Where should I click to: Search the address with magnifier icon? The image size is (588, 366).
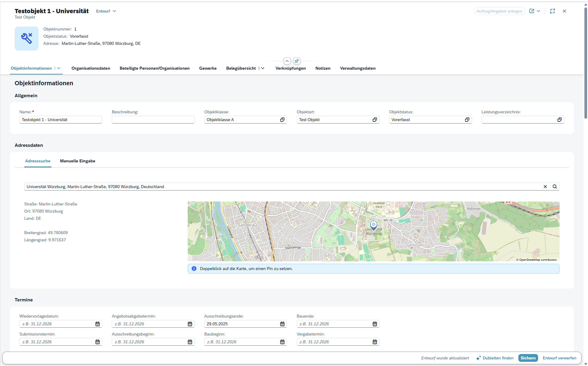click(555, 187)
